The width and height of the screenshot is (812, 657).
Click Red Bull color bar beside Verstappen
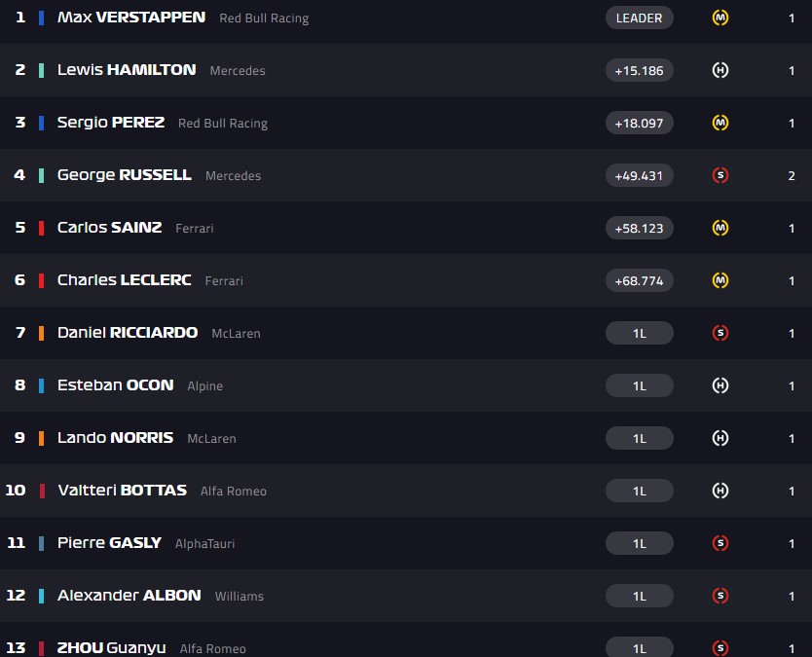(41, 18)
